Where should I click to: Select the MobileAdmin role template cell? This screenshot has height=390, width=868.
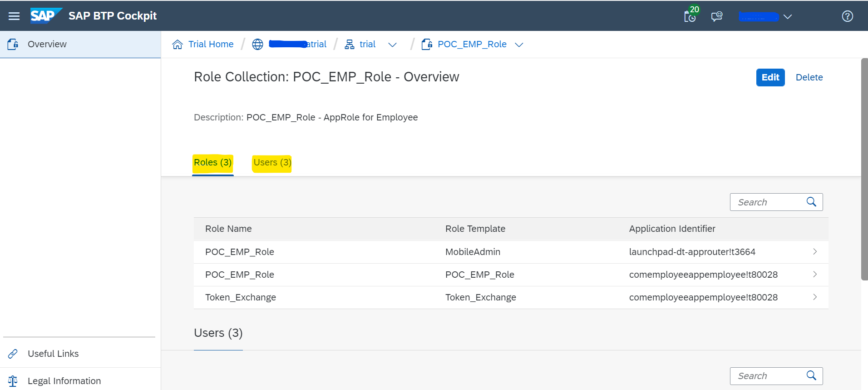(473, 252)
